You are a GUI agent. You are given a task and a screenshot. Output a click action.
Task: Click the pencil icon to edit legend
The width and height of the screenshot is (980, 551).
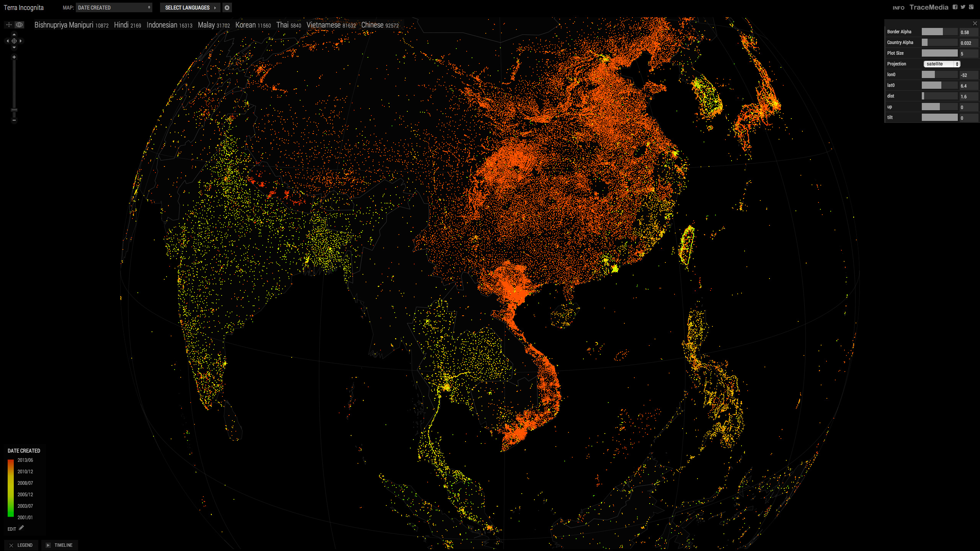[21, 528]
